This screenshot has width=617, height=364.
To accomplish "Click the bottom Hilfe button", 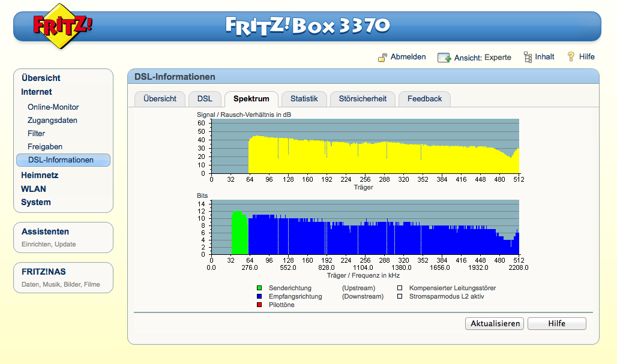I will 557,323.
